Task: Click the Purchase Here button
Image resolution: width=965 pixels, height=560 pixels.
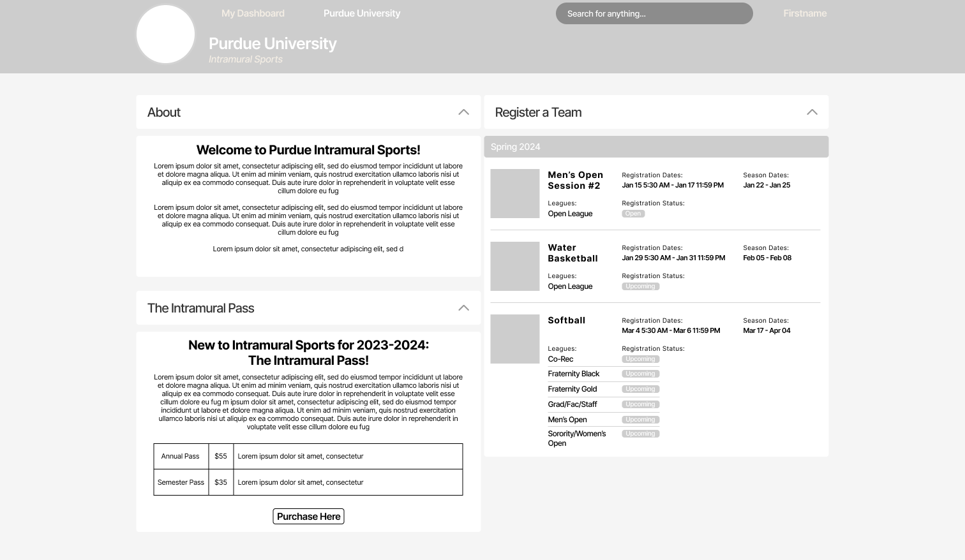Action: (308, 517)
